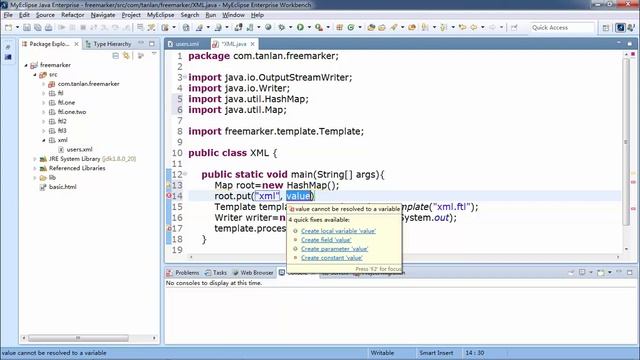
Task: Minimize the Package Explorer view
Action: tap(141, 43)
